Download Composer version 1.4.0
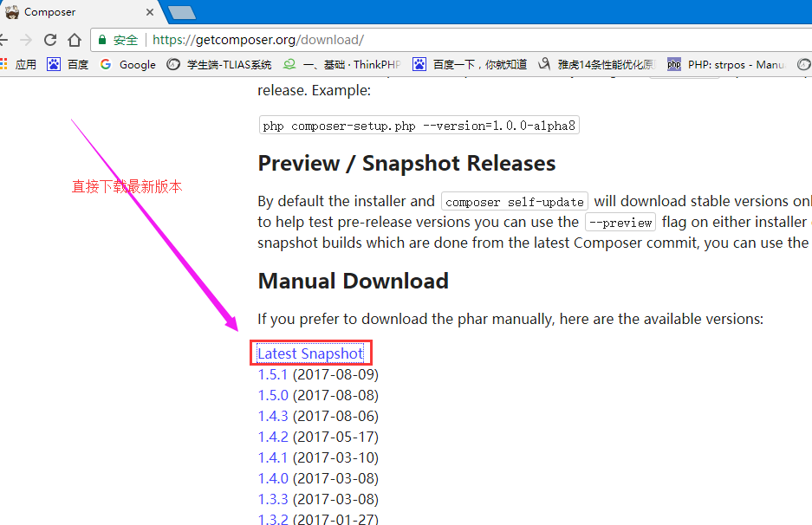 click(273, 478)
